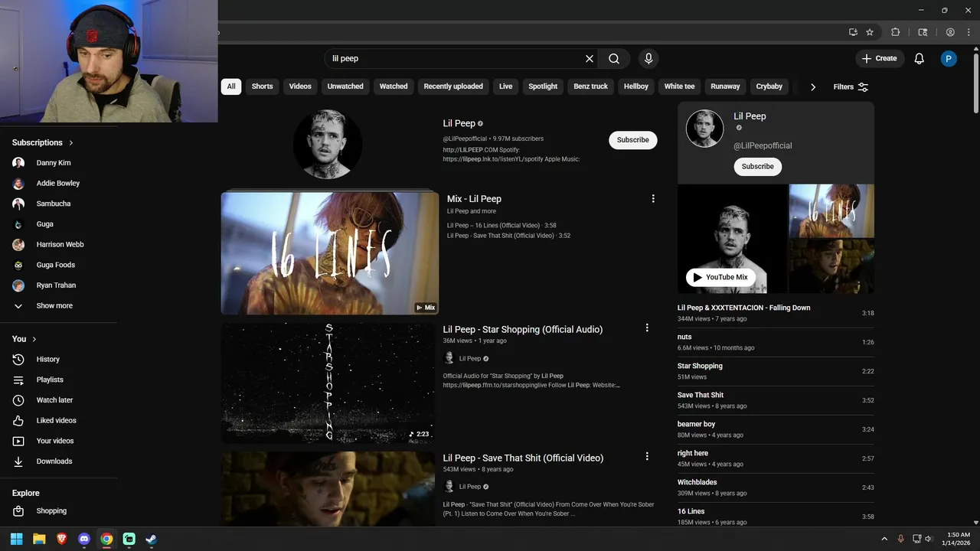Click the magnifier search button

[614, 58]
